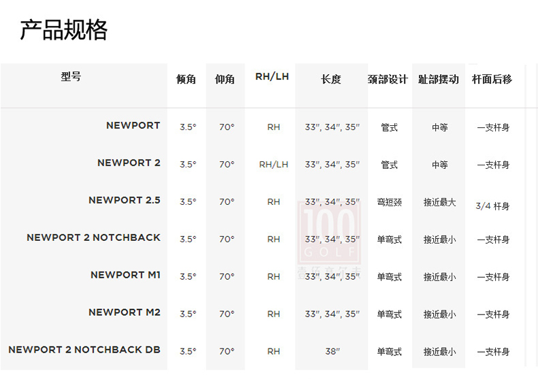This screenshot has height=392, width=538.
Task: Click 管式 neck design in NEWPORT row
Action: pyautogui.click(x=390, y=127)
